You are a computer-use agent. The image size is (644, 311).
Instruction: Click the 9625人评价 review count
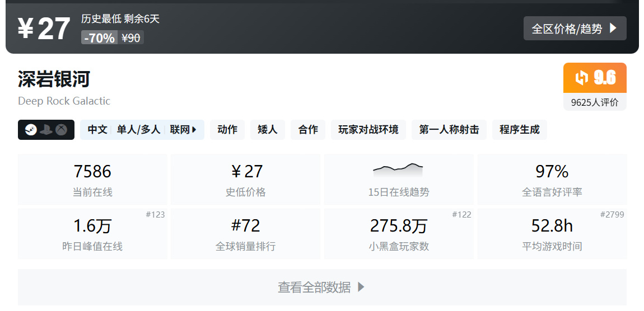(x=595, y=102)
